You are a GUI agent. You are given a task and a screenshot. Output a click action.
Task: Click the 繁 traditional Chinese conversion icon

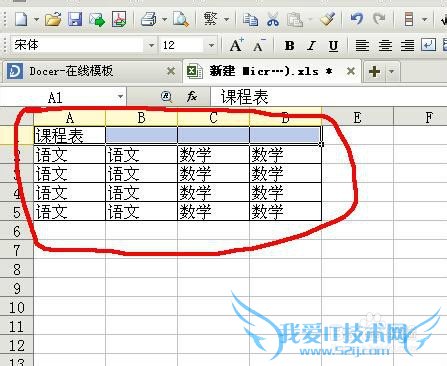(211, 19)
